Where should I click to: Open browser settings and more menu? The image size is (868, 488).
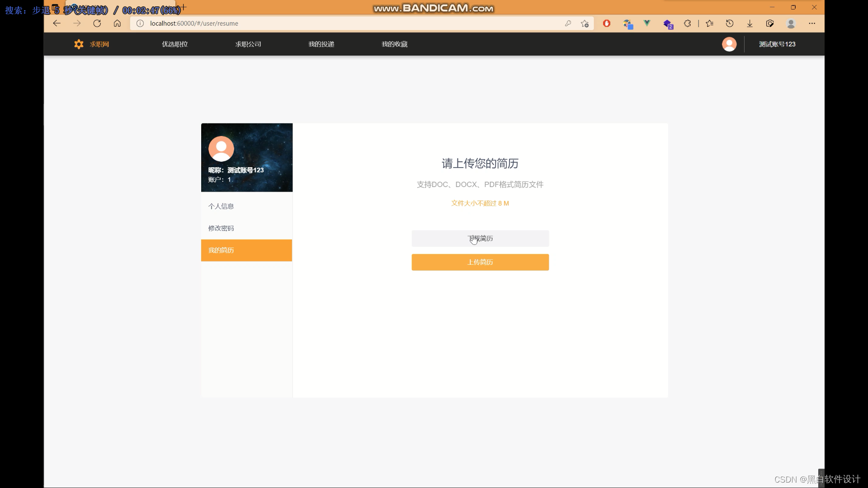pyautogui.click(x=812, y=23)
